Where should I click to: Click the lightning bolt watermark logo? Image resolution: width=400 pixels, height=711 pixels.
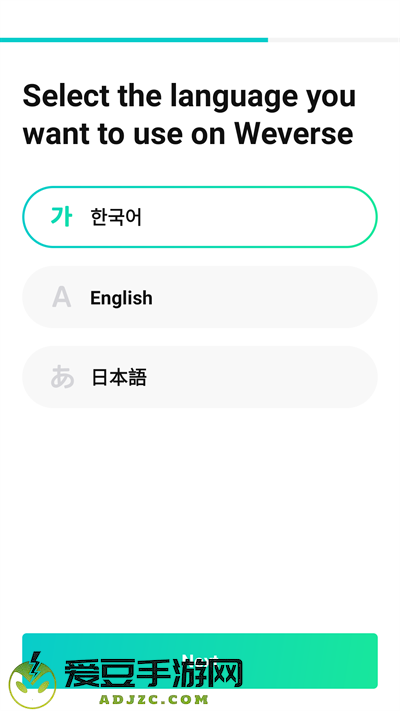33,680
